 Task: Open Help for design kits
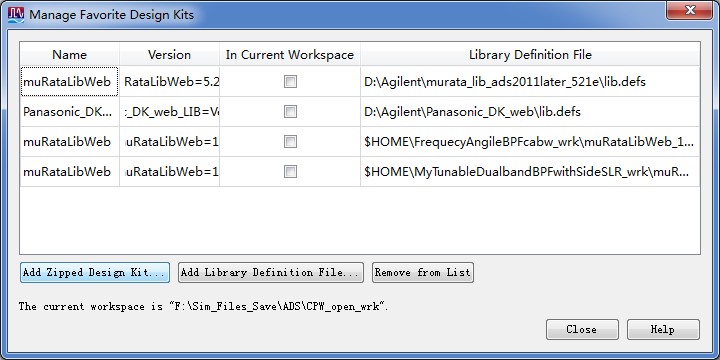click(663, 329)
